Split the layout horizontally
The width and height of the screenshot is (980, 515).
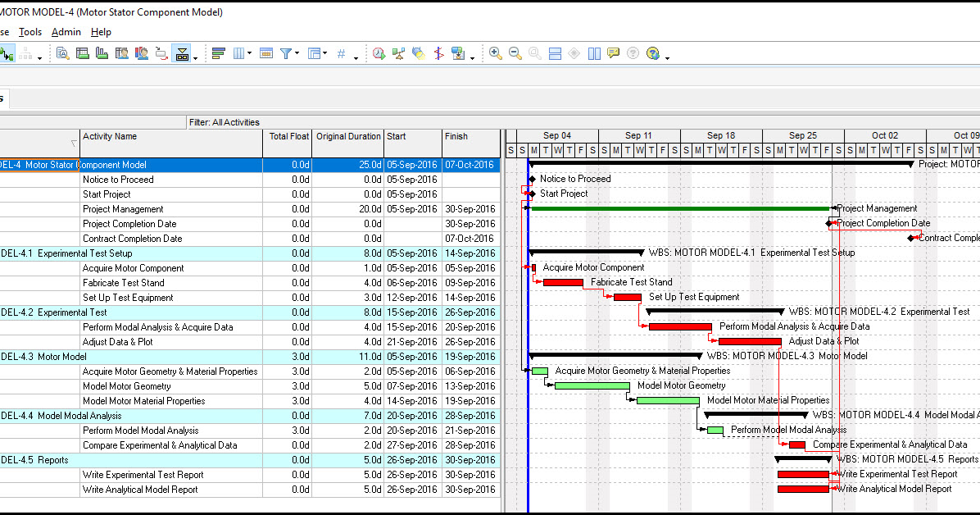tap(554, 52)
